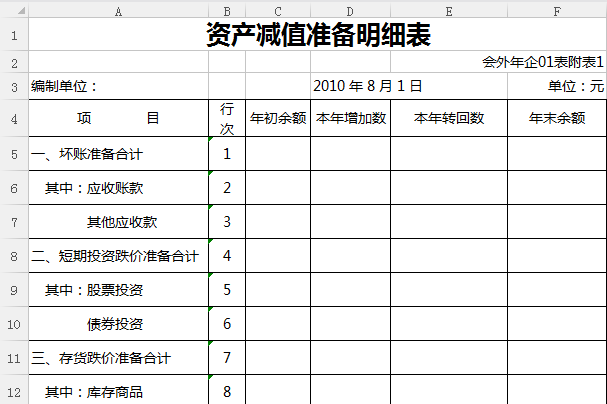This screenshot has height=404, width=607.
Task: Select row 10 header
Action: (14, 324)
